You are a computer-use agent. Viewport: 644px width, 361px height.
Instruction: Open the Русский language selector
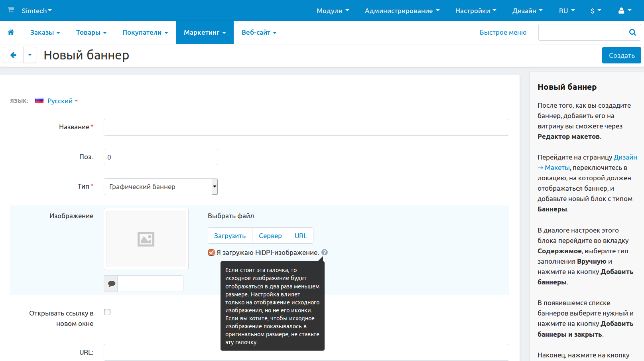click(62, 101)
